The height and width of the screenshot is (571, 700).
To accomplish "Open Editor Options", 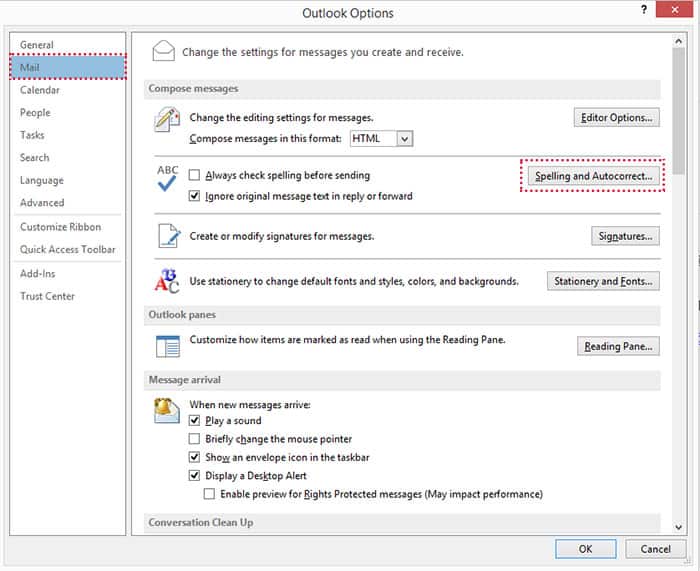I will 617,117.
